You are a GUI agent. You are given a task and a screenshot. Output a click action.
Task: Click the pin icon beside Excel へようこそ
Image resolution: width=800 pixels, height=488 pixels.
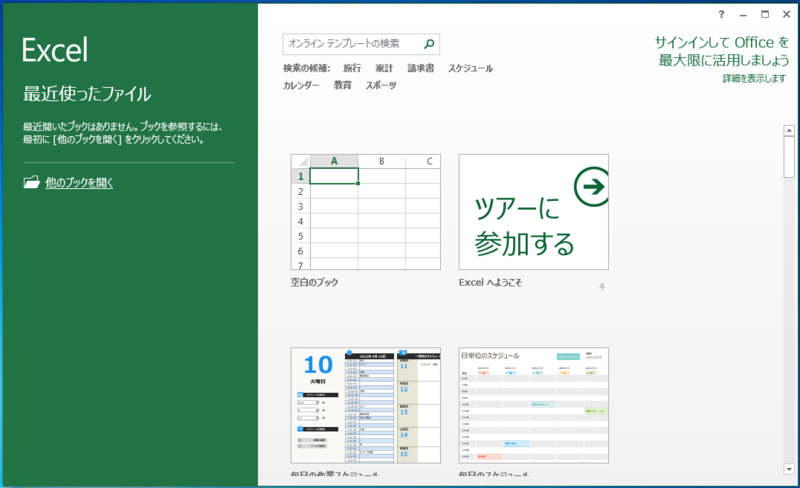click(x=602, y=287)
